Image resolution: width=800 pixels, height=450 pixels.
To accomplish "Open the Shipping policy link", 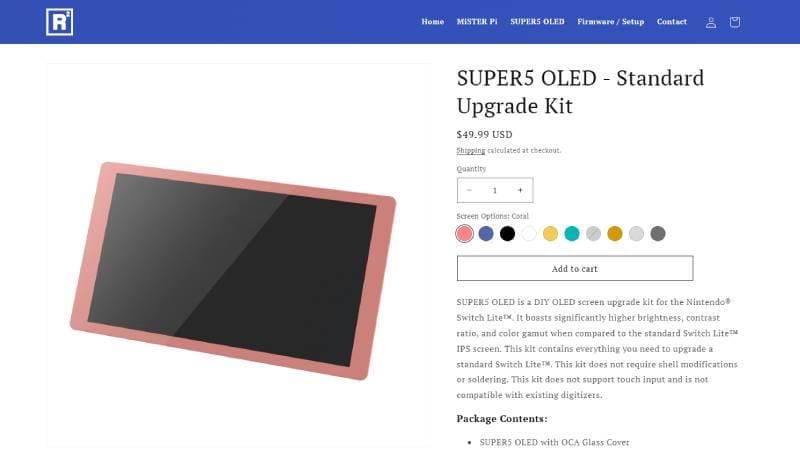I will 471,151.
